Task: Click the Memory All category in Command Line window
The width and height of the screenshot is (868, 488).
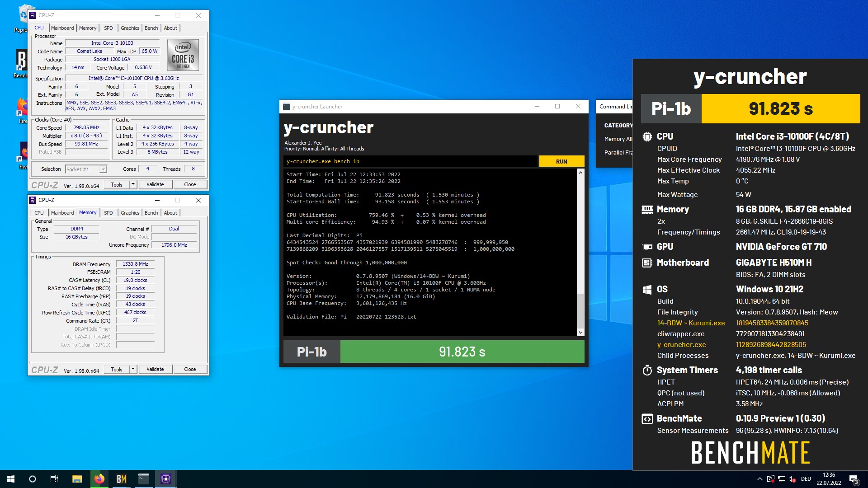Action: (618, 139)
